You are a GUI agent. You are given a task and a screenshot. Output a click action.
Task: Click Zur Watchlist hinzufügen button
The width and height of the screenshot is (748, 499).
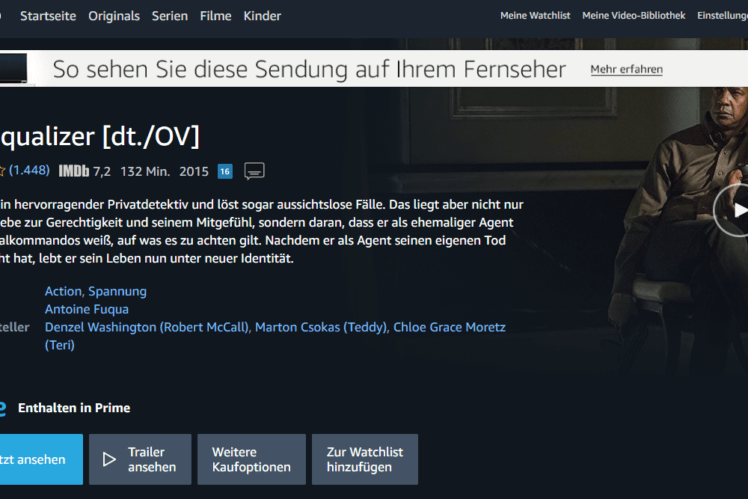[x=365, y=459]
